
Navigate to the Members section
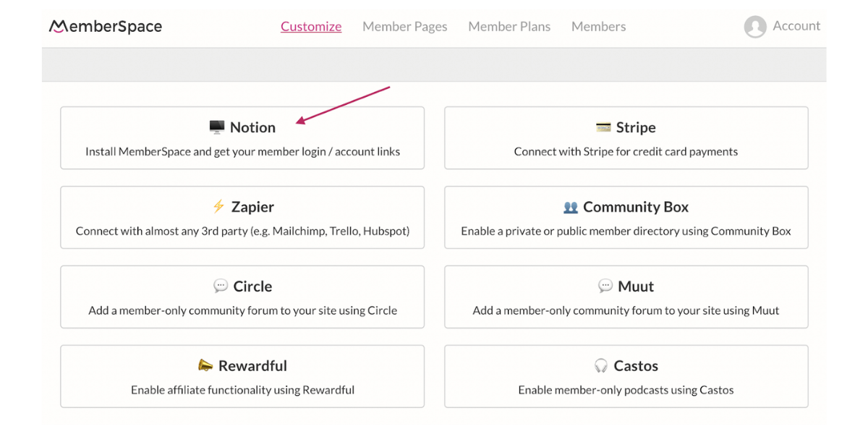(x=598, y=26)
